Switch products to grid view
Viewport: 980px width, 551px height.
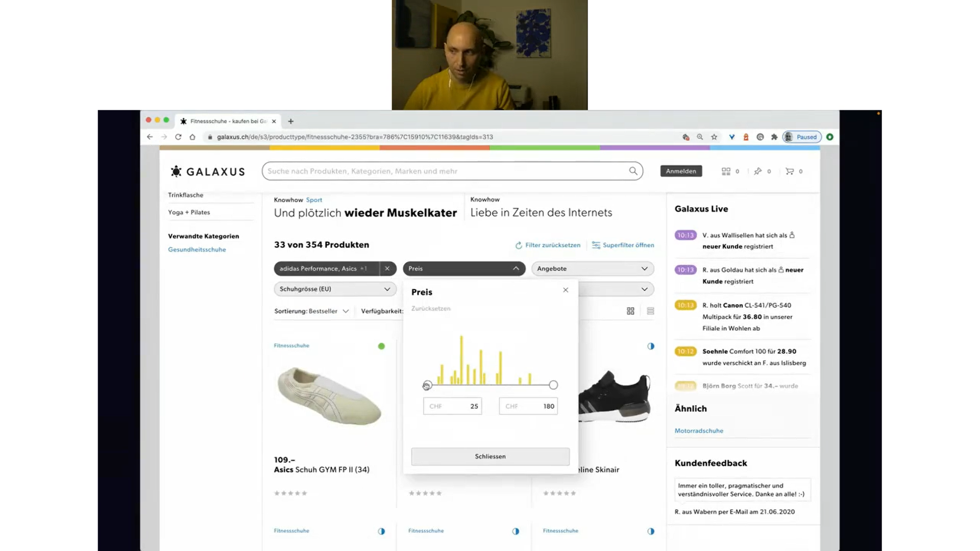coord(630,311)
